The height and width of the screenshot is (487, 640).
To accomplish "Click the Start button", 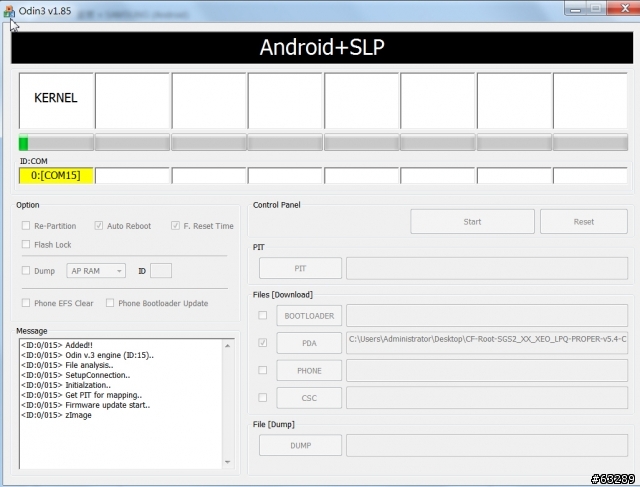I will pos(472,222).
